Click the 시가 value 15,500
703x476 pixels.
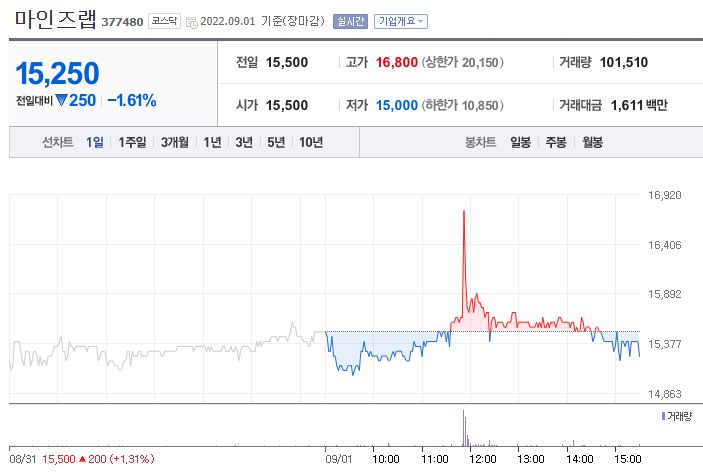(x=287, y=105)
